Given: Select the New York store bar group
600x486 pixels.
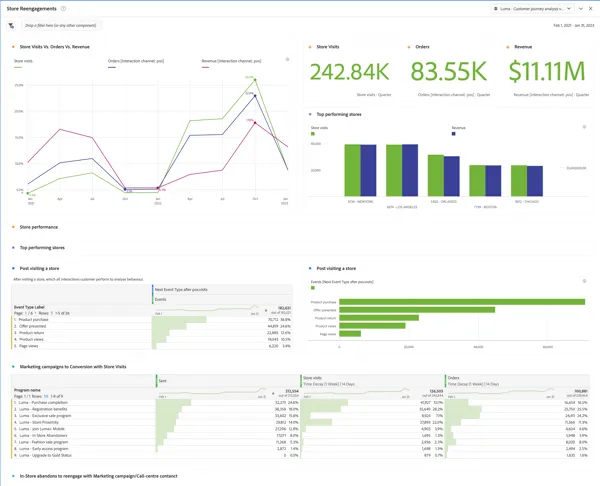Looking at the screenshot, I should click(360, 170).
